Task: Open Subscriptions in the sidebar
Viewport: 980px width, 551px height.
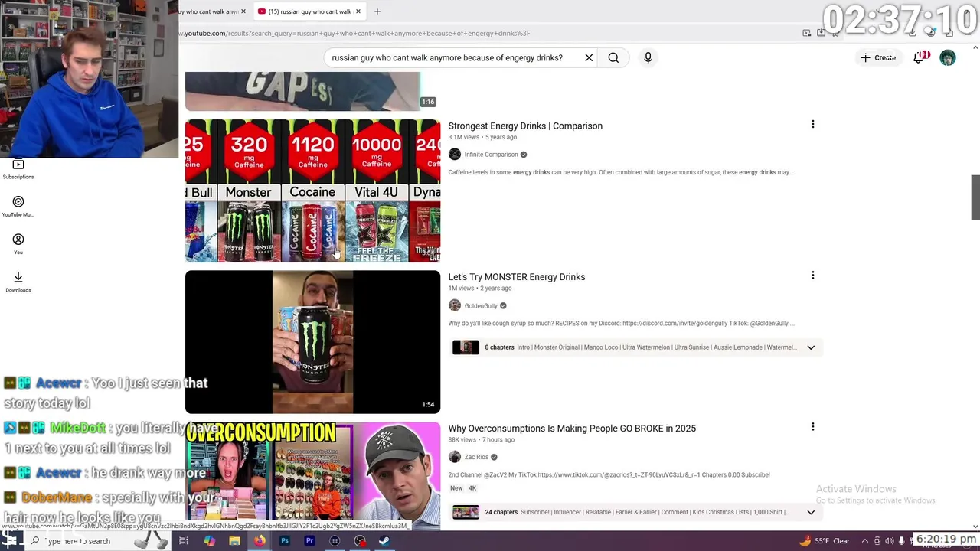Action: tap(18, 169)
